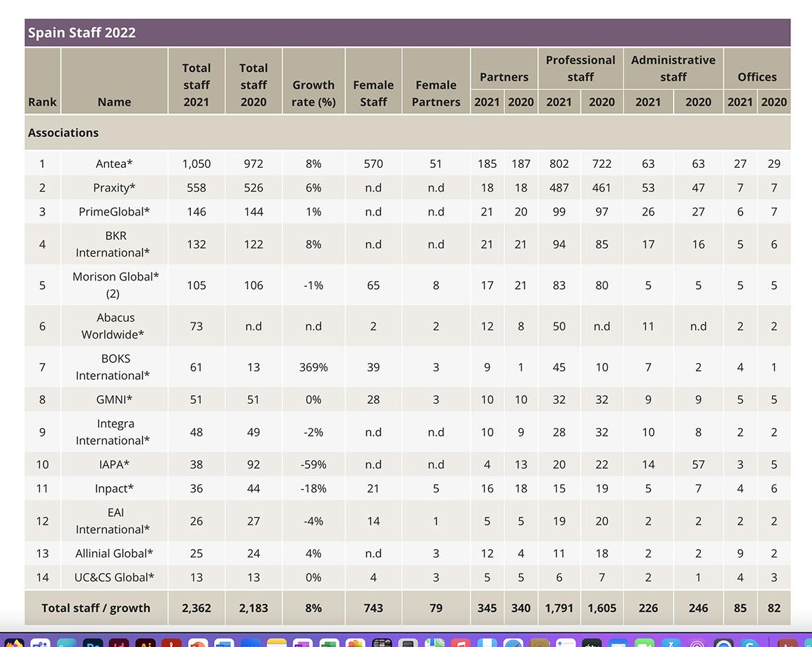This screenshot has height=647, width=812.
Task: Select the 'EAI International*' name cell
Action: 115,520
